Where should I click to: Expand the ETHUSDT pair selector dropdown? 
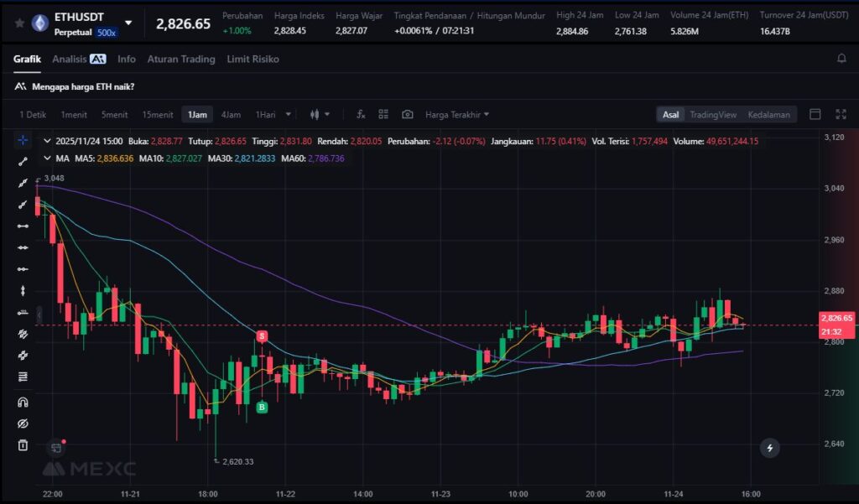(x=128, y=23)
